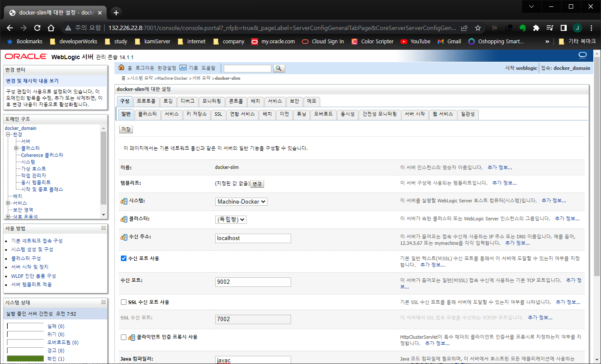601x364 pixels.
Task: Open Chrome profile avatar J
Action: [577, 28]
